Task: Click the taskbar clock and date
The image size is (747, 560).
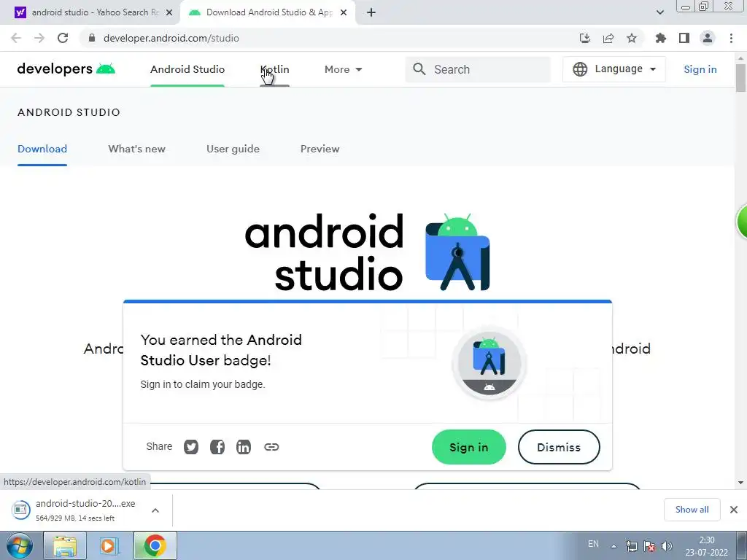Action: pyautogui.click(x=706, y=546)
